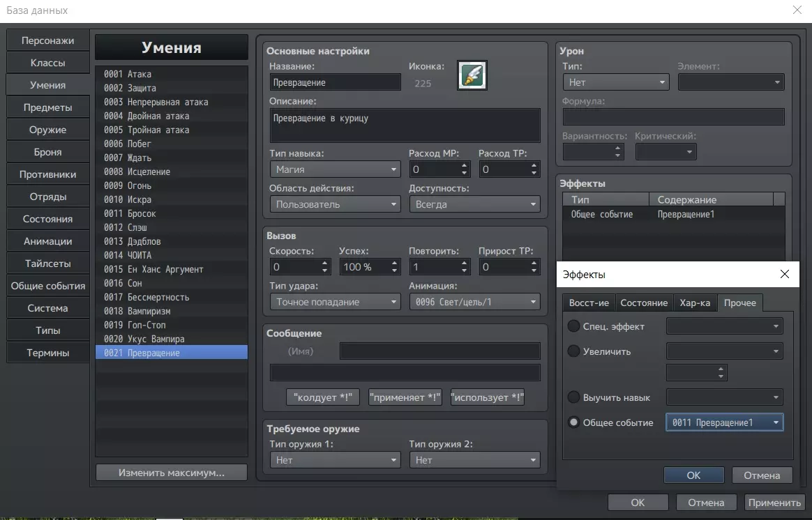Open the Предметы database section
Image resolution: width=812 pixels, height=520 pixels.
click(47, 107)
